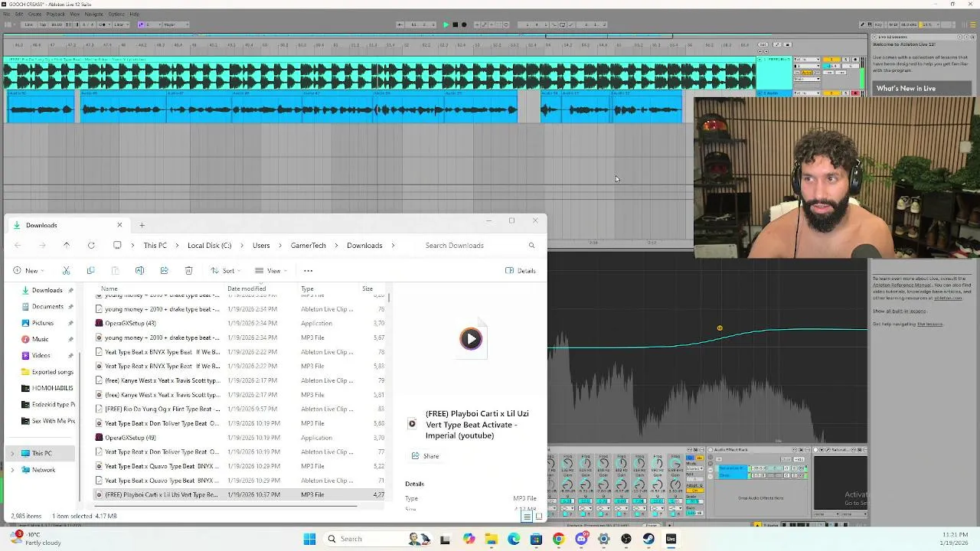Open Ableton Live from the taskbar
This screenshot has height=551, width=980.
click(x=671, y=539)
